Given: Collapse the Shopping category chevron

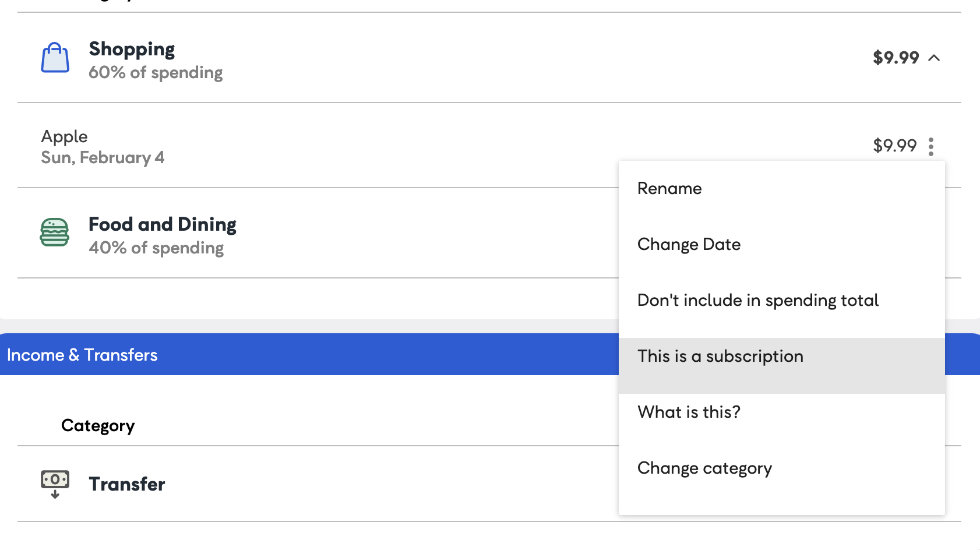Looking at the screenshot, I should tap(934, 58).
